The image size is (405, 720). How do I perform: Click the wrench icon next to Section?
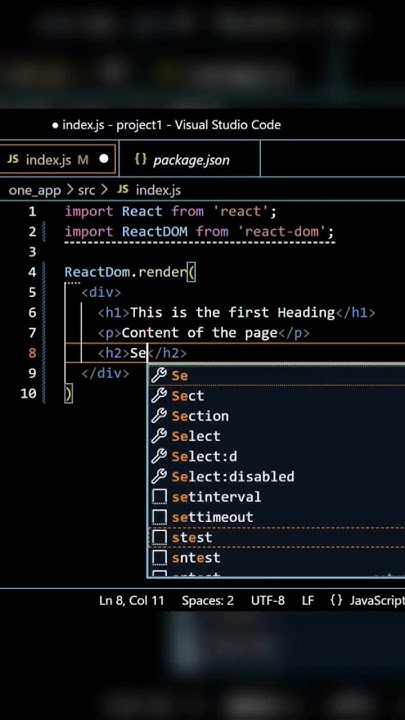pyautogui.click(x=159, y=416)
